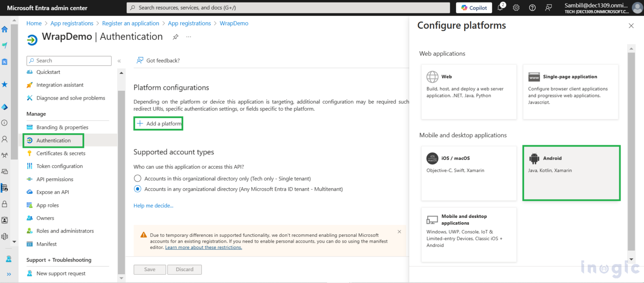Screen dimensions: 644x283
Task: Choose the Android platform tile
Action: point(571,173)
